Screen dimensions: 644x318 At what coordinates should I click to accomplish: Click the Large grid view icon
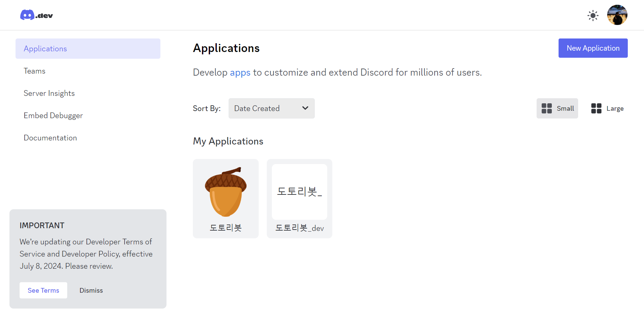pos(596,108)
